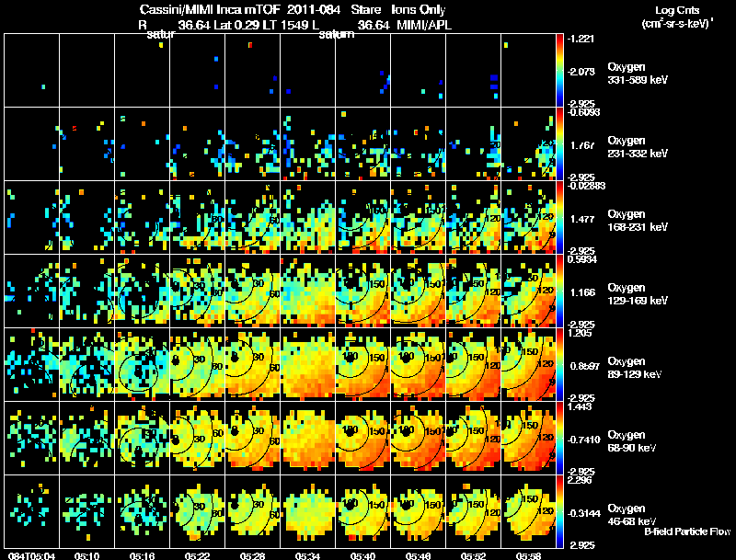The height and width of the screenshot is (560, 736).
Task: Click top color bar beside 331-589 keV
Action: 559,71
